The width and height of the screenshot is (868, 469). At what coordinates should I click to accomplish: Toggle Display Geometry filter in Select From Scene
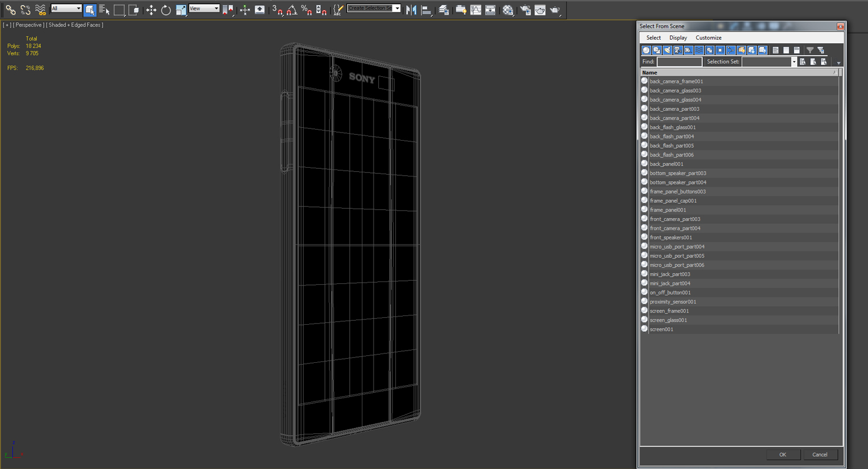click(x=646, y=50)
